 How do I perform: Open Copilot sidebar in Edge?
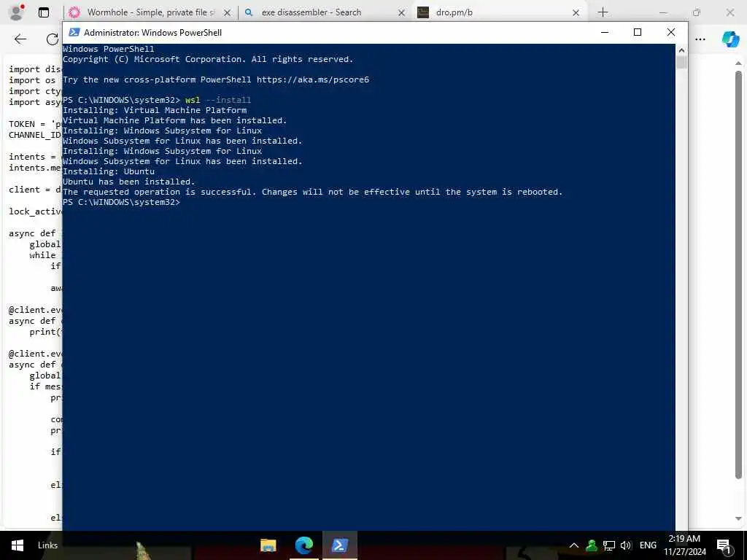coord(730,39)
